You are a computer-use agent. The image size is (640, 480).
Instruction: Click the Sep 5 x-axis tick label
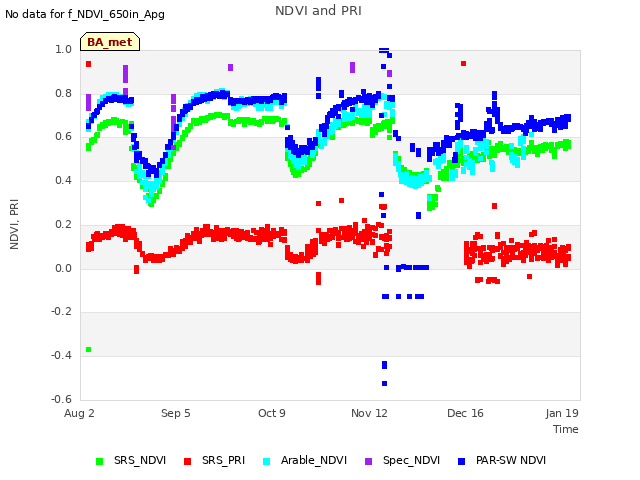(176, 413)
